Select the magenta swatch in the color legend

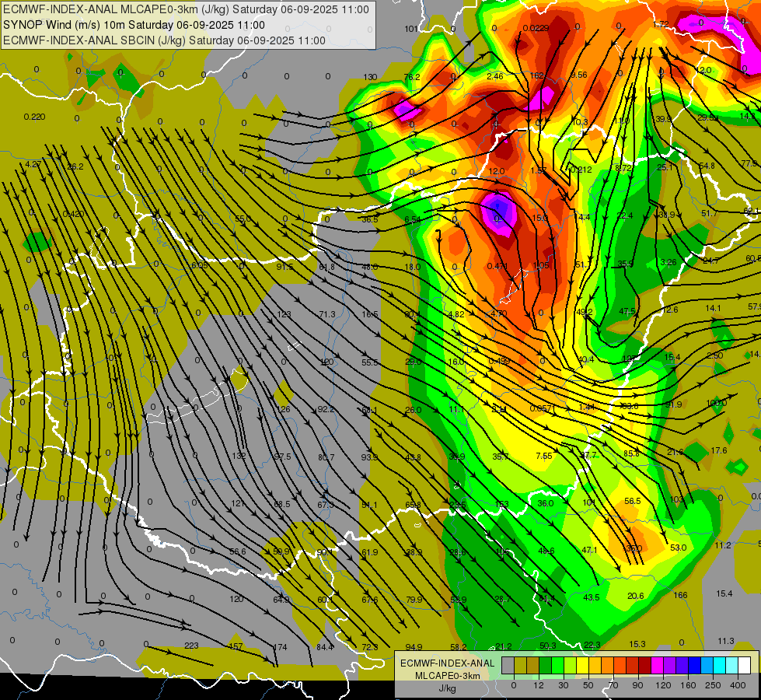click(657, 665)
